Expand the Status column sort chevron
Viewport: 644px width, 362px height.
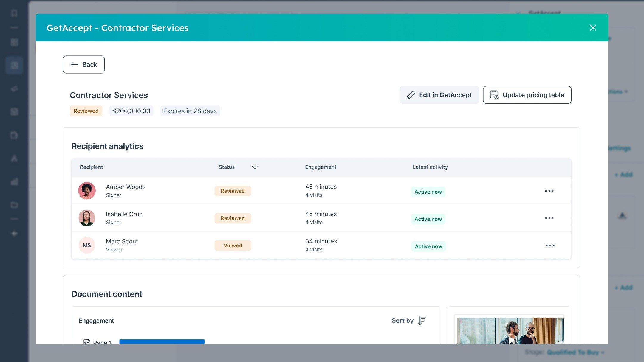click(x=255, y=167)
